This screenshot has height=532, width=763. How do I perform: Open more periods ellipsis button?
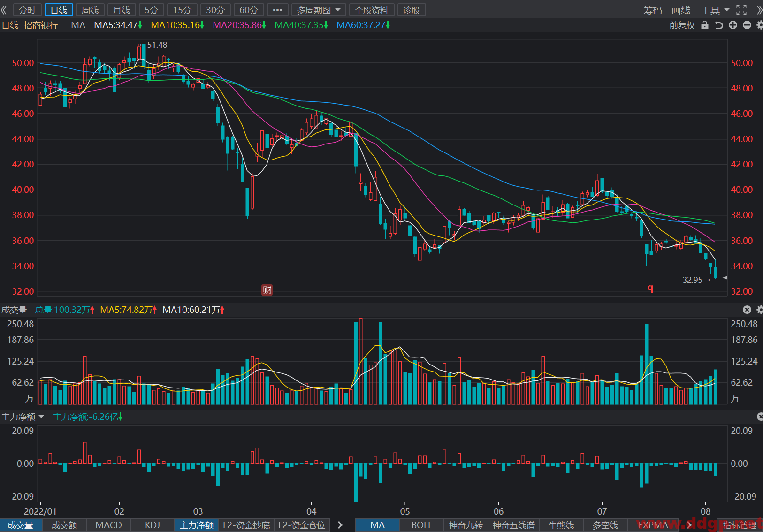pos(278,10)
